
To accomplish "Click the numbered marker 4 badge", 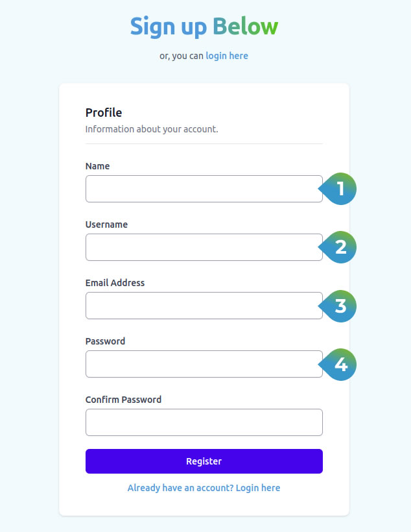I will pyautogui.click(x=340, y=364).
